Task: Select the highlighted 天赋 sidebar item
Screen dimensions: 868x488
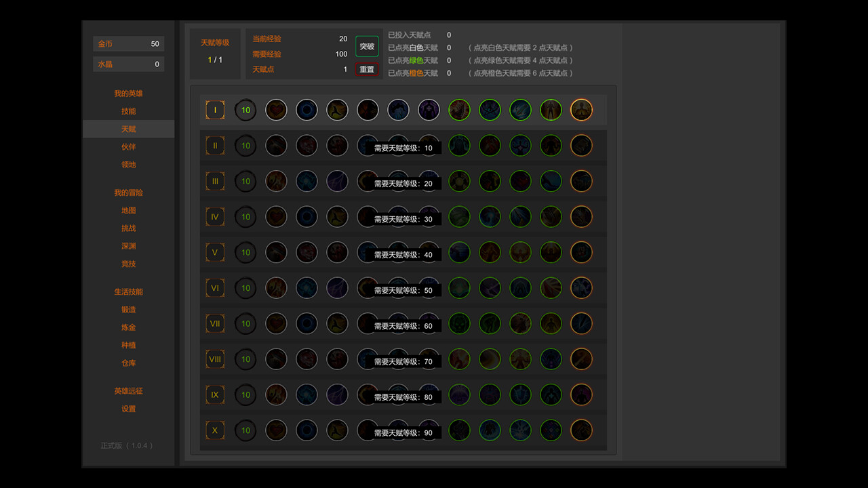Action: point(128,128)
